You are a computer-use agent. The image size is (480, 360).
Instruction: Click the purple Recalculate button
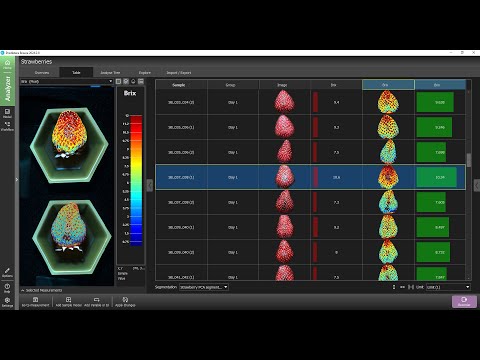click(x=464, y=301)
